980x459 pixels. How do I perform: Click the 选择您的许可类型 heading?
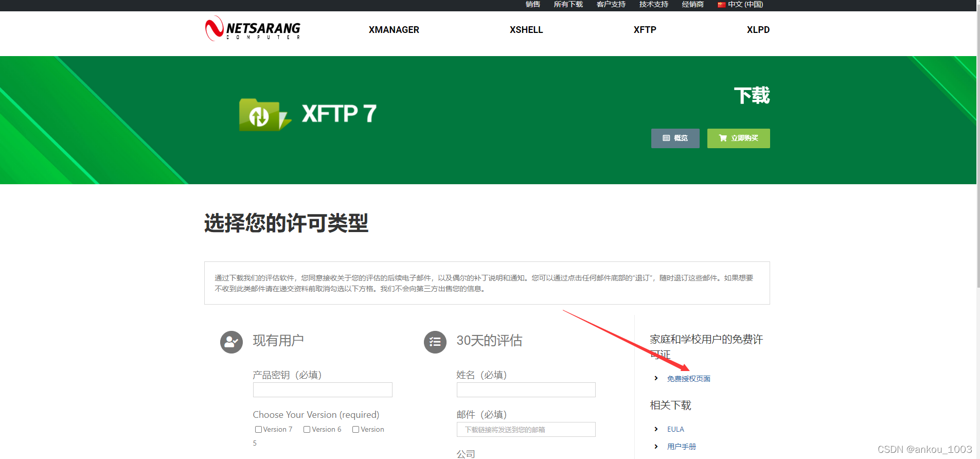tap(286, 223)
